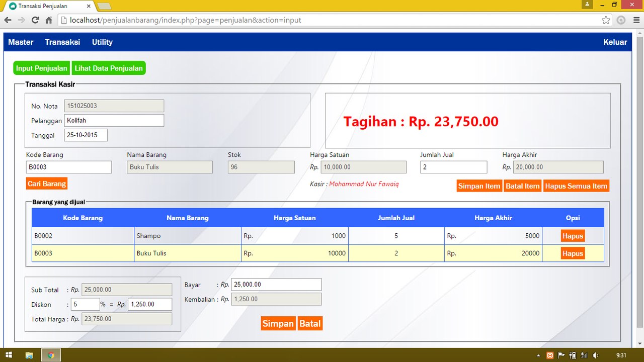Click the No. Nota field
This screenshot has height=362, width=644.
point(114,106)
